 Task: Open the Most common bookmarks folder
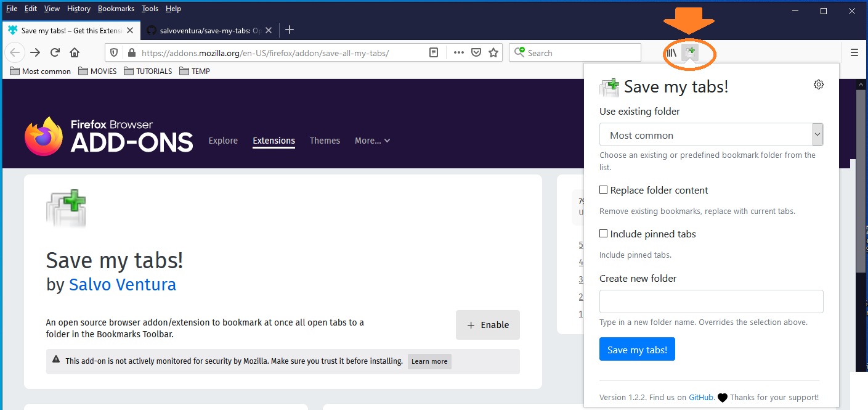pyautogui.click(x=41, y=71)
